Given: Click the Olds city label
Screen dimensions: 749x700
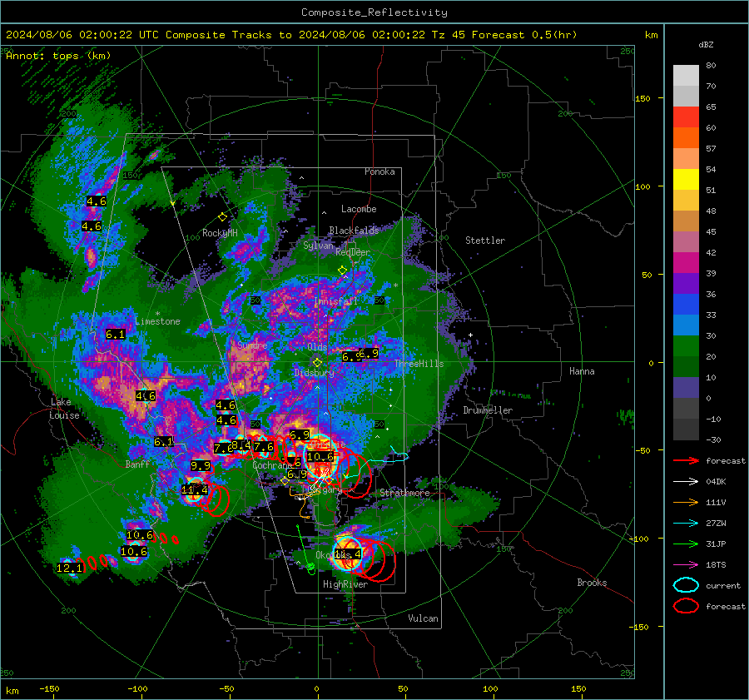Looking at the screenshot, I should point(317,347).
